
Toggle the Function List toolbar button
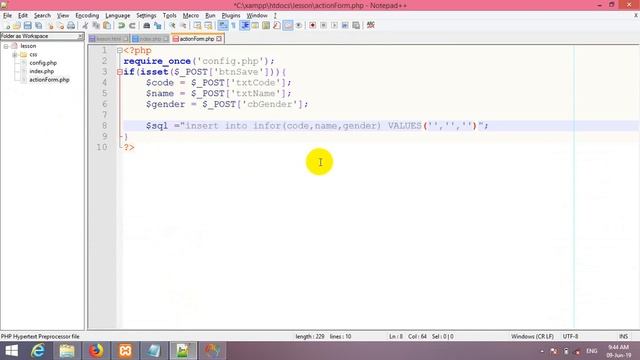(277, 25)
